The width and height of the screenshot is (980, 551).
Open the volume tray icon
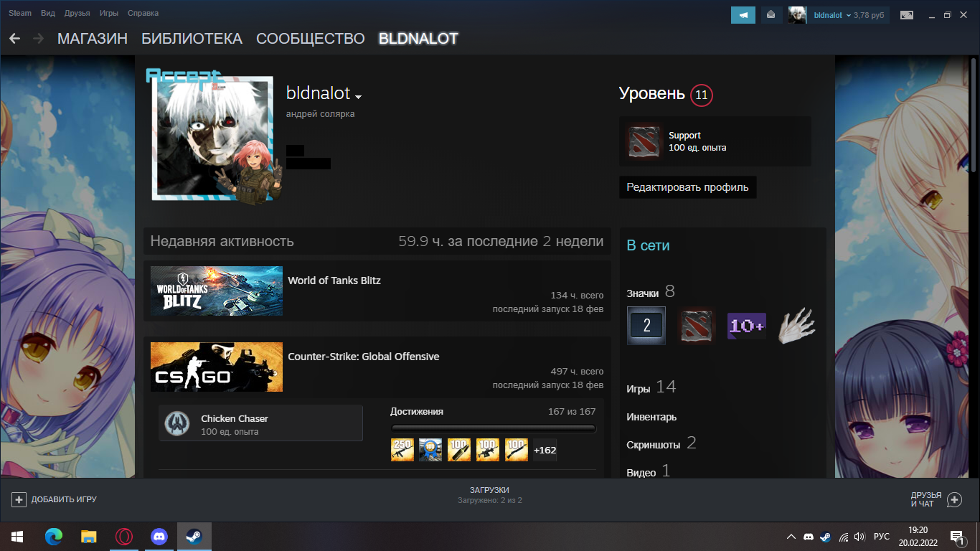coord(859,537)
